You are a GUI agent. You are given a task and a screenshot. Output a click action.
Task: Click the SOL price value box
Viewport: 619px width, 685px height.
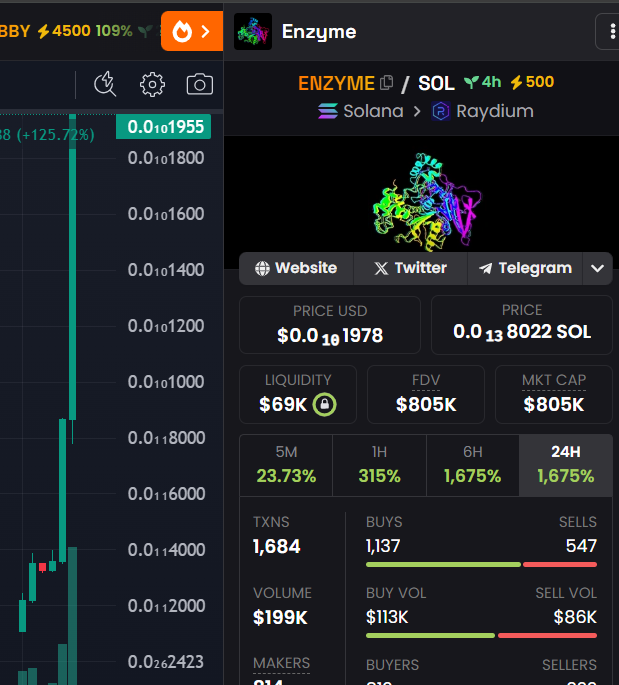tap(522, 325)
